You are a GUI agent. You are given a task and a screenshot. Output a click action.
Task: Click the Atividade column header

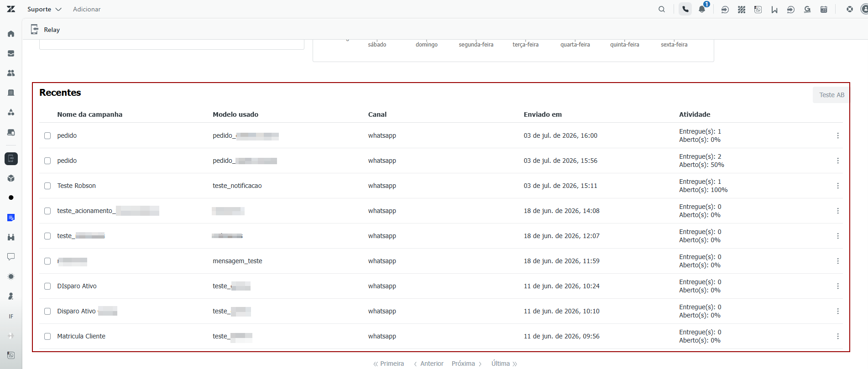click(x=695, y=114)
